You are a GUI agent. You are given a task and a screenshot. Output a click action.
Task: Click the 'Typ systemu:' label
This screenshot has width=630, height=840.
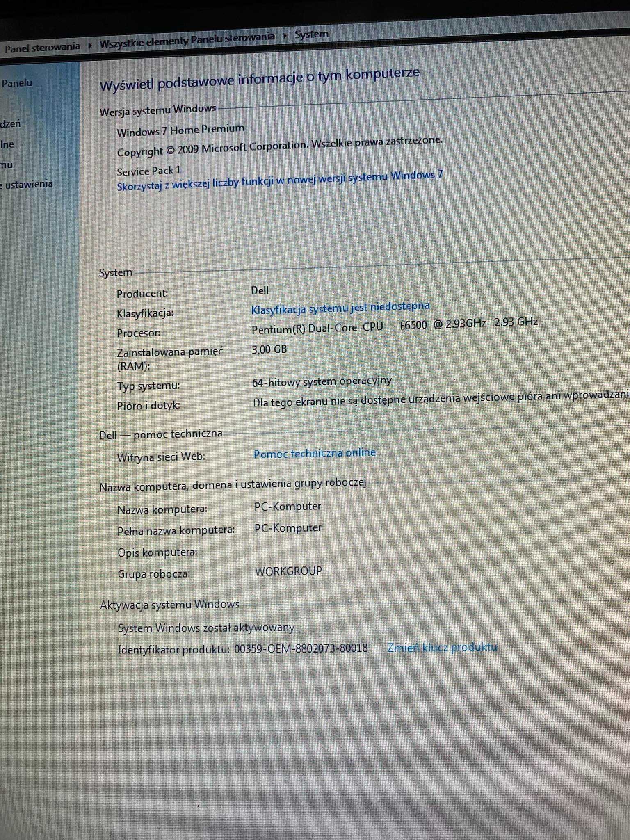[x=148, y=386]
